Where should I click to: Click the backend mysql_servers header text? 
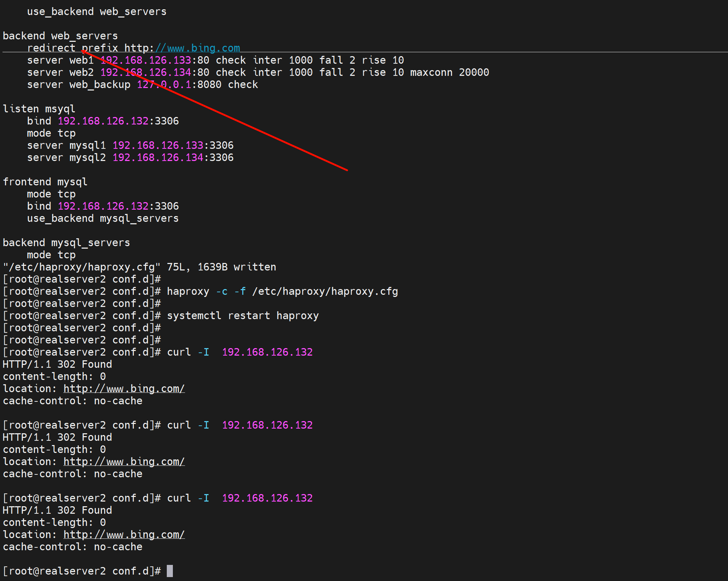(66, 243)
